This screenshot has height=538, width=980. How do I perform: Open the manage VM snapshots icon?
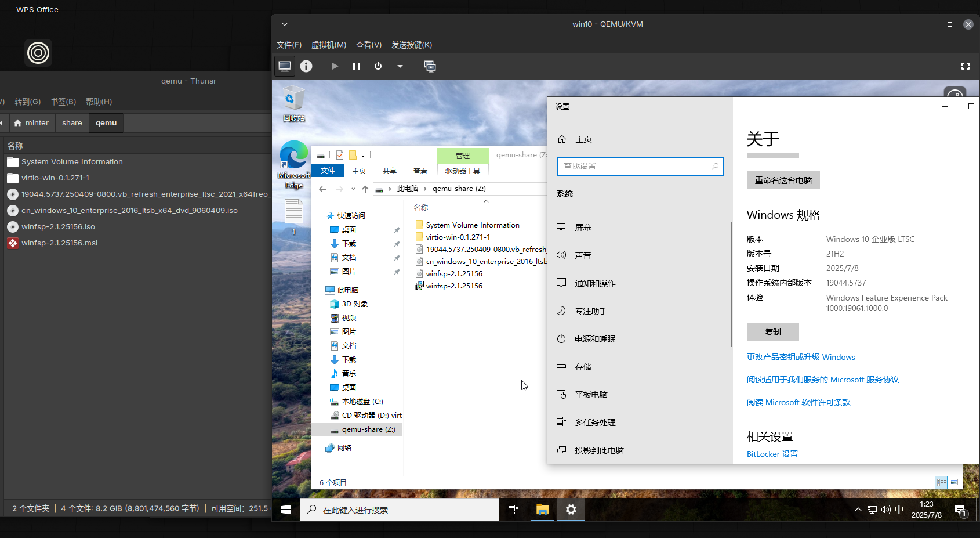pos(430,66)
